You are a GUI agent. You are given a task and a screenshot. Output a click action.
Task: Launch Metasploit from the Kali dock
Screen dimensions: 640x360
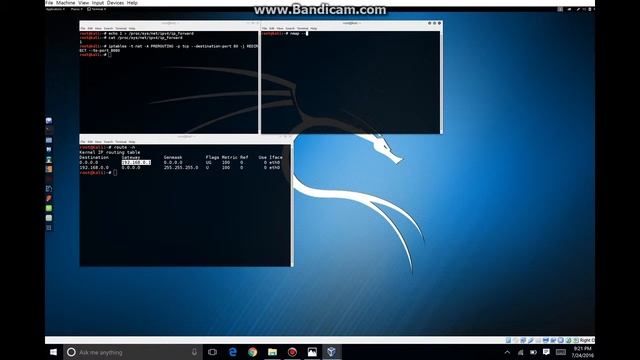pos(49,150)
